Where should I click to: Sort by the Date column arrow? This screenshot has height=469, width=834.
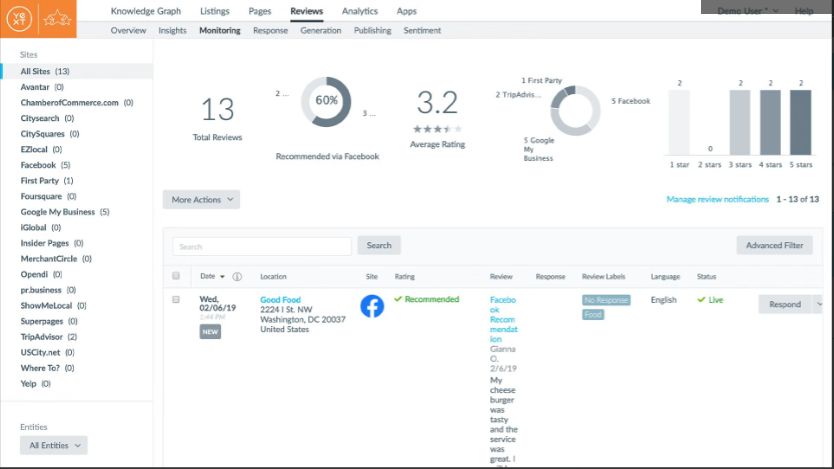pos(222,277)
